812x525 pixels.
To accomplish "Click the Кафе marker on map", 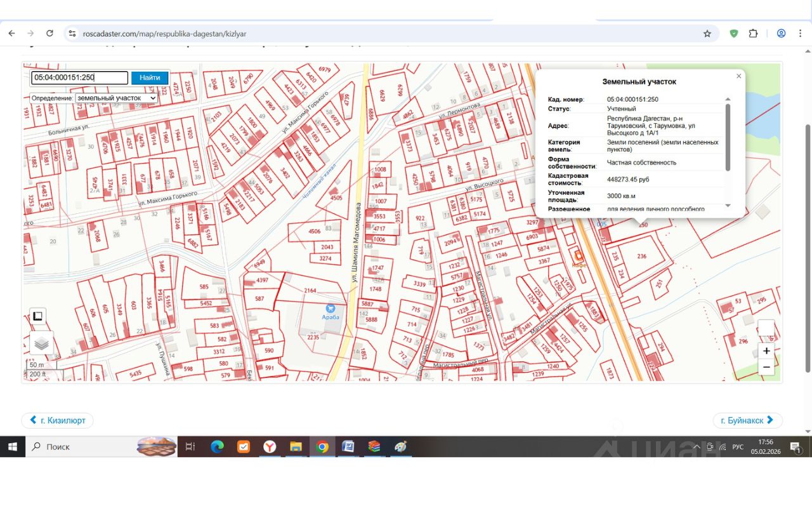I will pos(578,256).
